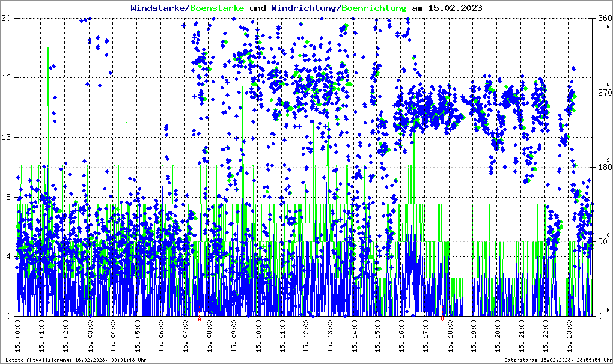
Task: Click the '15. 15:00' time label
Action: pos(377,336)
